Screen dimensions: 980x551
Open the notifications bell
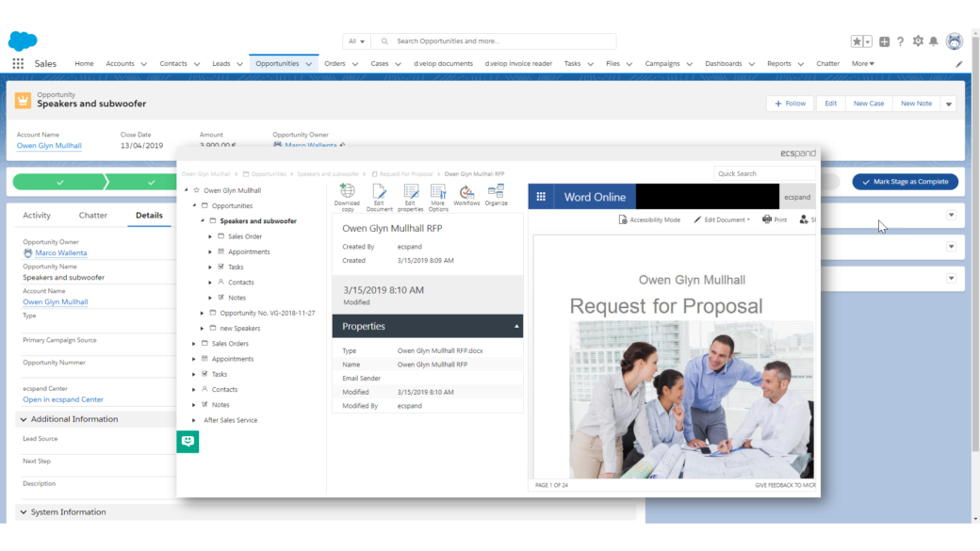[x=934, y=41]
